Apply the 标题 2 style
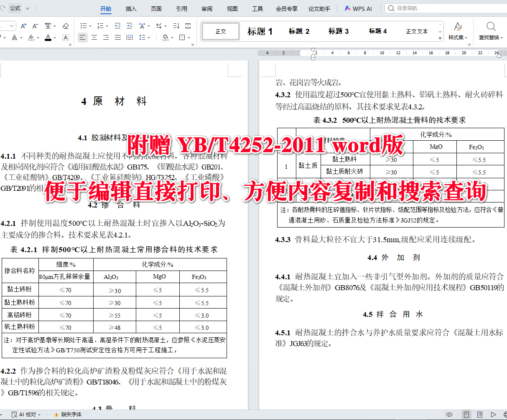This screenshot has height=420, width=507. click(x=299, y=31)
